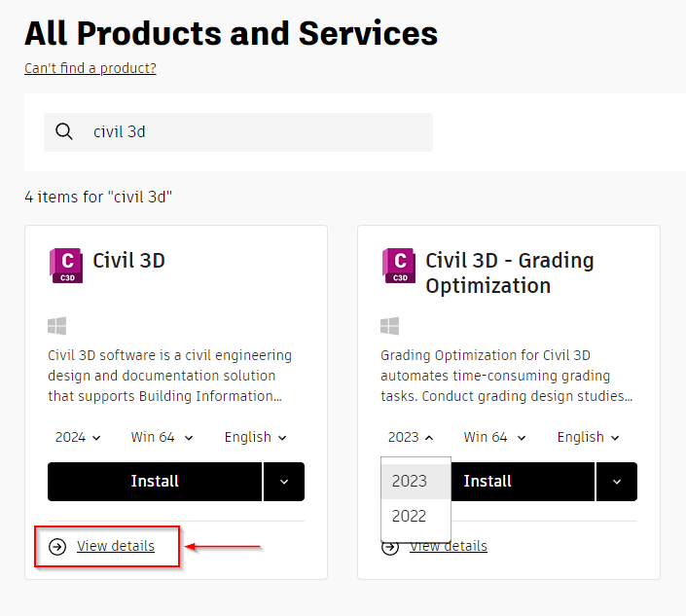Select 2023 from the year list
The height and width of the screenshot is (616, 686).
coord(410,481)
